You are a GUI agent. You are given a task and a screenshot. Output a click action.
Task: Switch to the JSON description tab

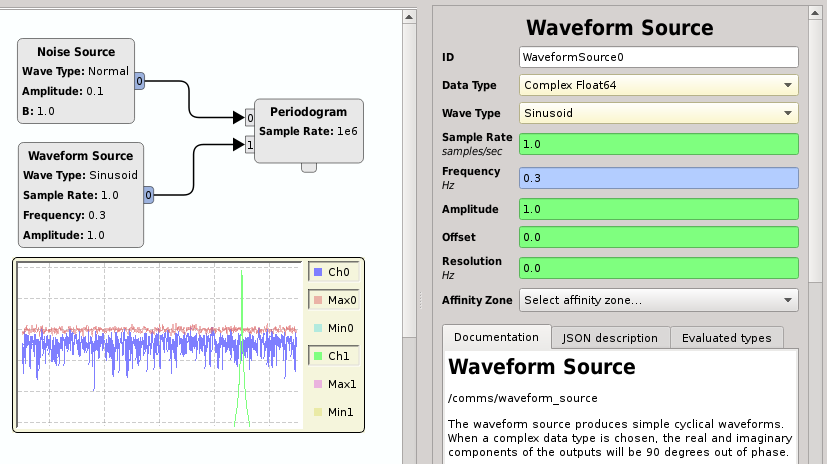tap(610, 338)
